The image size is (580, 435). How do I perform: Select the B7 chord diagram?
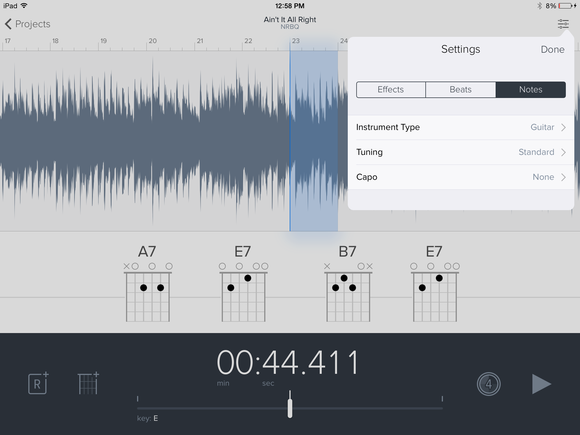348,284
